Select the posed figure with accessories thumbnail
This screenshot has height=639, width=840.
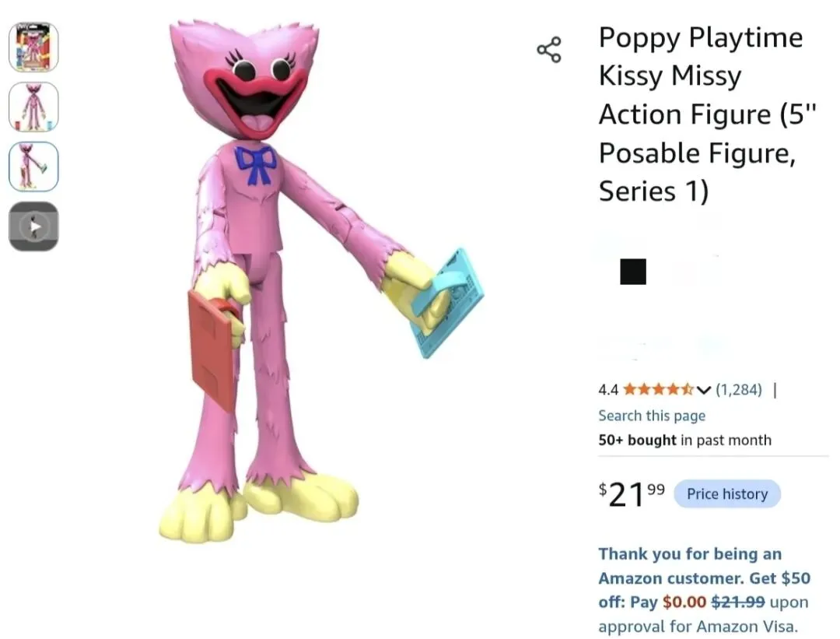[33, 167]
